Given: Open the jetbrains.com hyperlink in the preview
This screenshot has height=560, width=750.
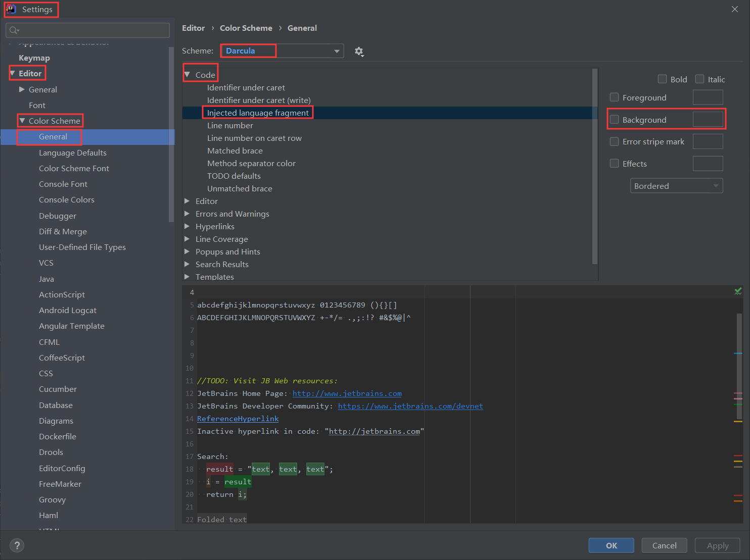Looking at the screenshot, I should pyautogui.click(x=347, y=393).
